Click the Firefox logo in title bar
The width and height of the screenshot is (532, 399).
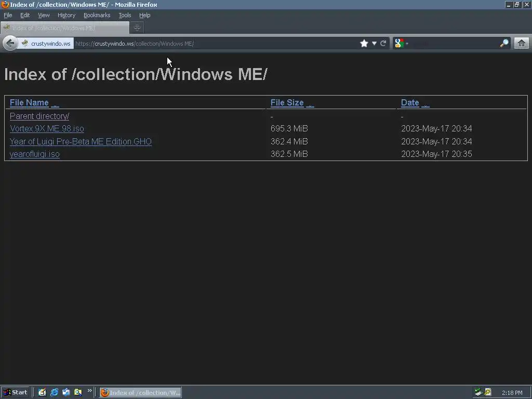tap(5, 4)
